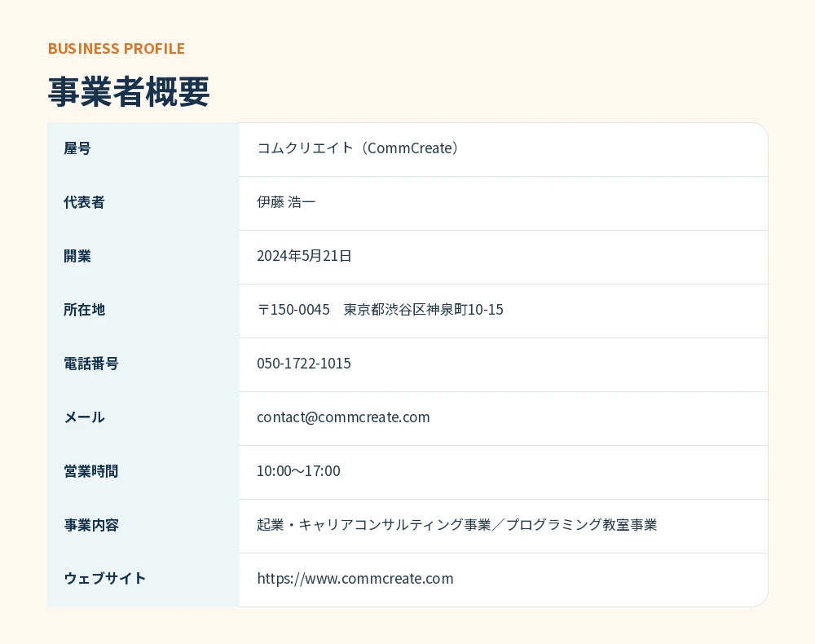Click the date 2024年5月21日

click(x=304, y=256)
